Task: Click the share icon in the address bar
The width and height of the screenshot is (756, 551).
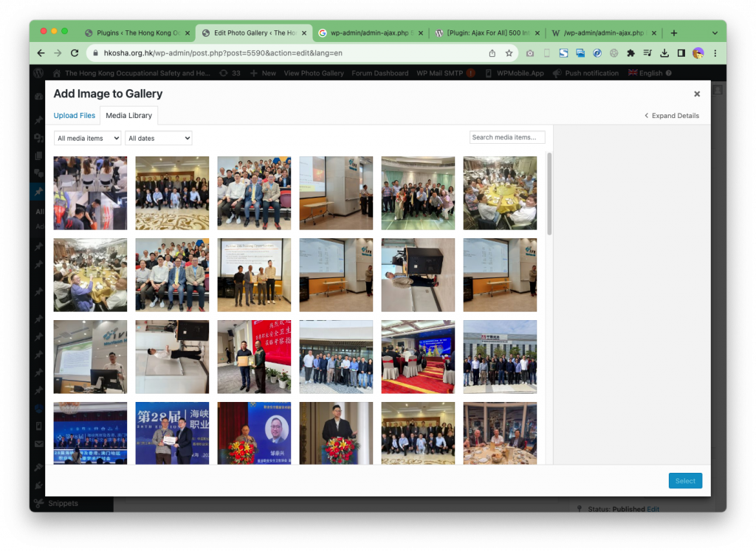Action: pyautogui.click(x=492, y=53)
